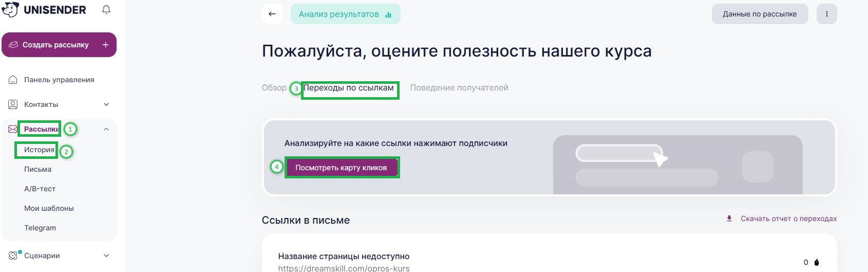The image size is (868, 272).
Task: Click the Unisender dog logo icon
Action: (x=10, y=9)
